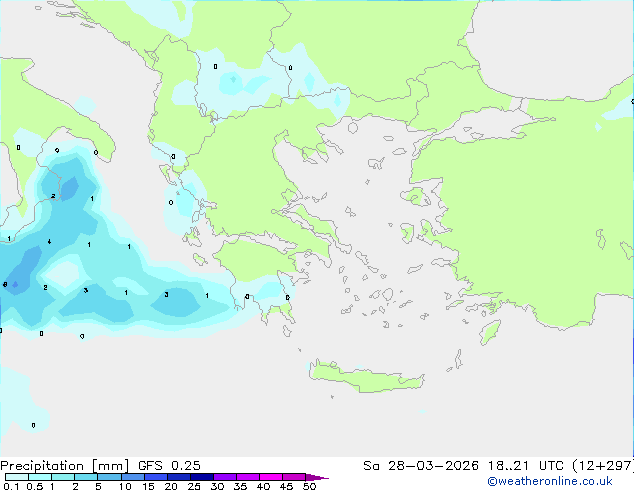Click the "35" legend tick label
The image size is (634, 490).
[x=240, y=486]
